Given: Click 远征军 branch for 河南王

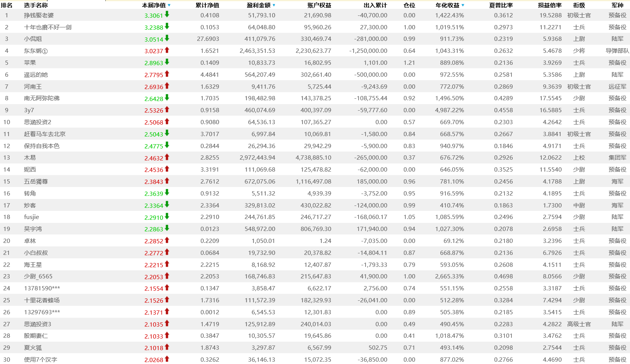Looking at the screenshot, I should [618, 87].
